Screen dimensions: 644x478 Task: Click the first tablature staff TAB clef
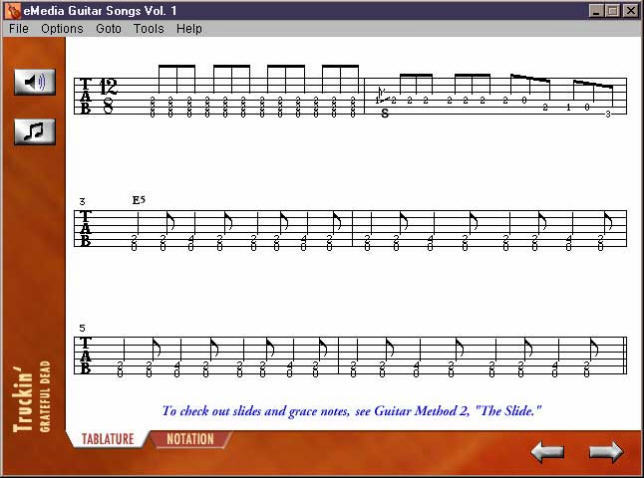pyautogui.click(x=85, y=96)
